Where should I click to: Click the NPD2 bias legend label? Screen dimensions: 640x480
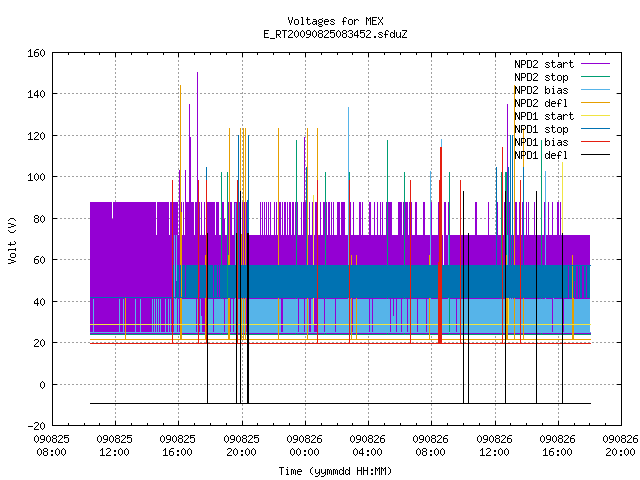click(541, 90)
